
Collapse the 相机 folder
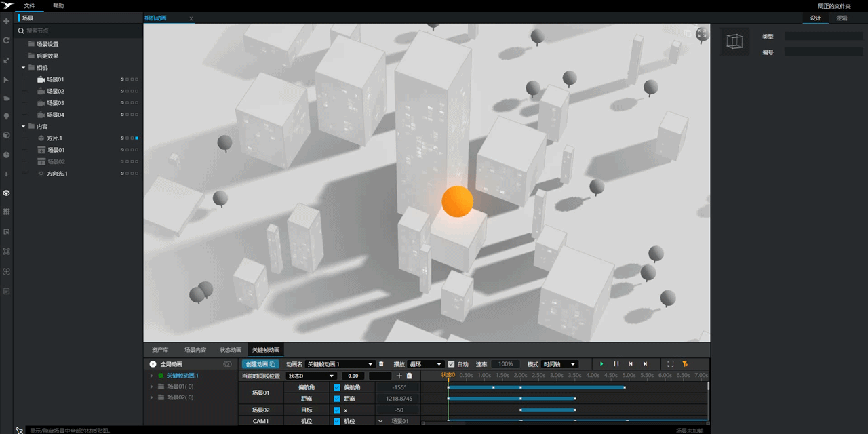(23, 68)
